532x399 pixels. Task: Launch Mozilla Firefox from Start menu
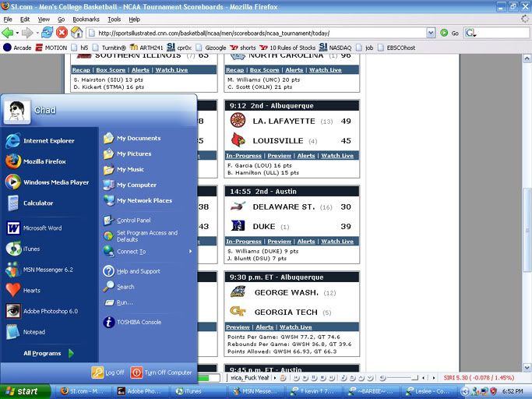[x=36, y=161]
